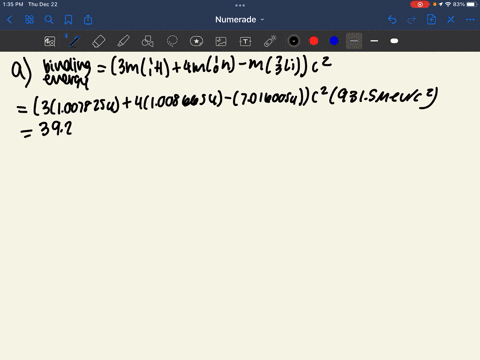Screen dimensions: 480x360
Task: Select the Eraser tool
Action: point(98,41)
